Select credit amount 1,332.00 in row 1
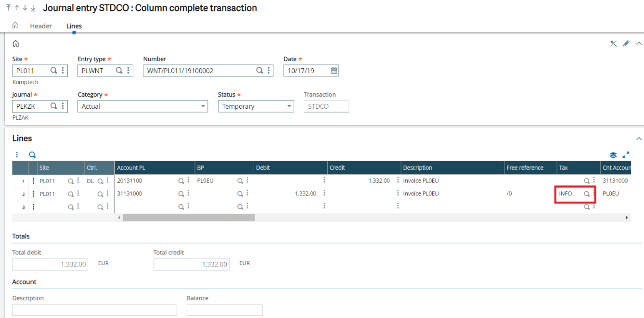Viewport: 644px width, 318px height. tap(379, 181)
